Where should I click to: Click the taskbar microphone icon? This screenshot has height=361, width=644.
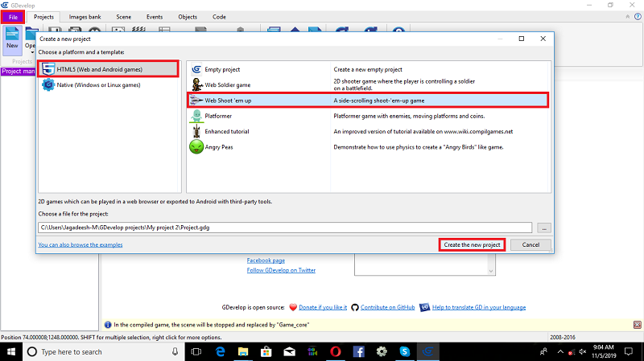175,352
